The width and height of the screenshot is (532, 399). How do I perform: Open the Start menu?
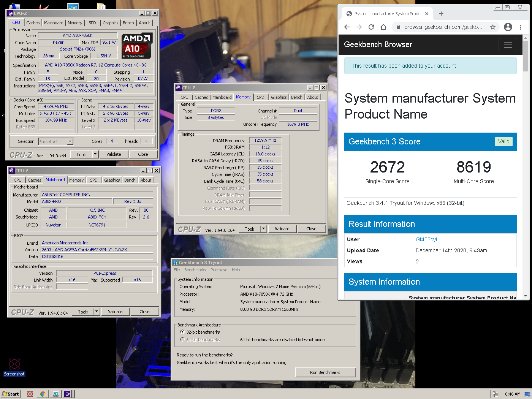10,394
